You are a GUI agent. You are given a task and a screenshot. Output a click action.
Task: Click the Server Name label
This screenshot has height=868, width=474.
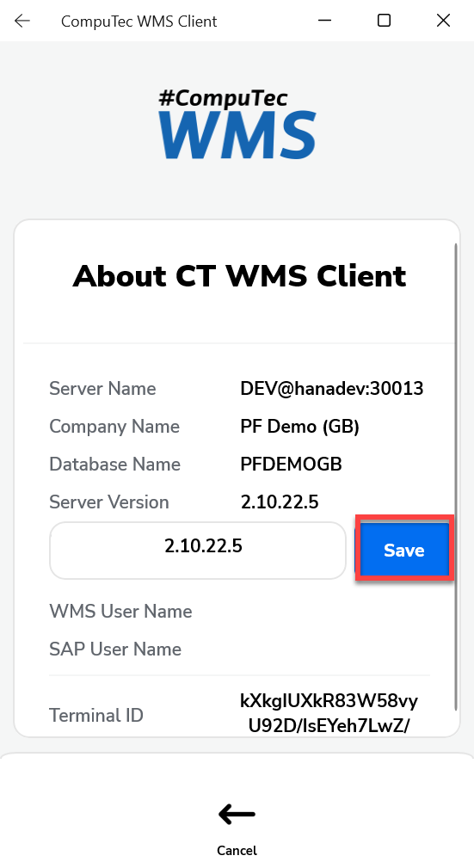(102, 389)
